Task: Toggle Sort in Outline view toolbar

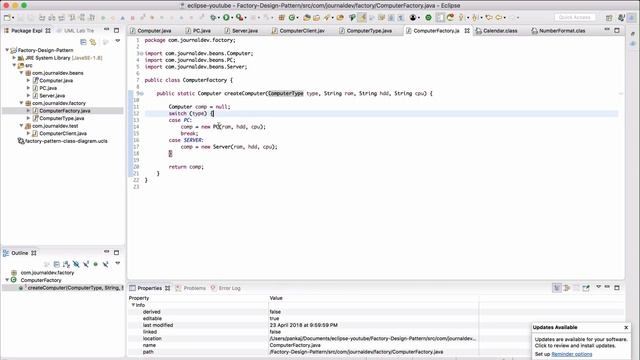Action: 66,264
